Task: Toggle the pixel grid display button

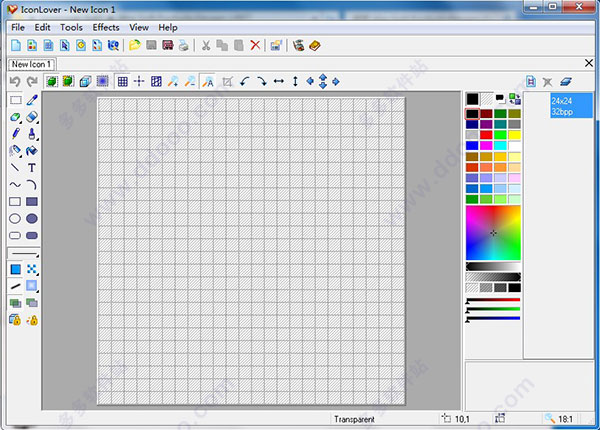Action: pos(122,81)
